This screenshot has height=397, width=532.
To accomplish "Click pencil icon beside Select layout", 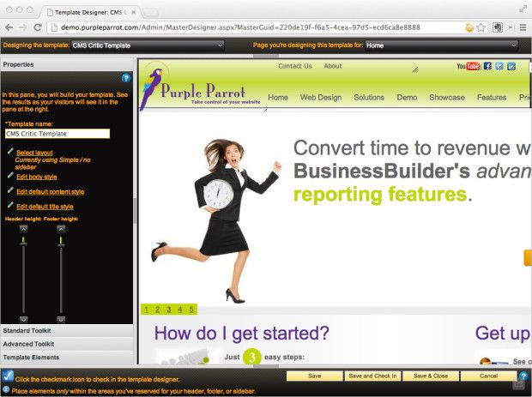I will tap(10, 151).
